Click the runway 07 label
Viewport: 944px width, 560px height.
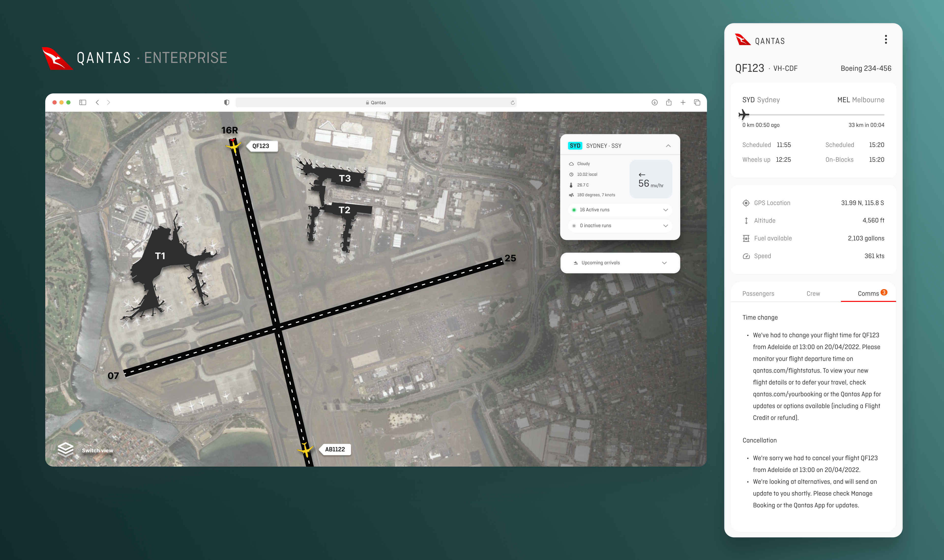(x=113, y=376)
